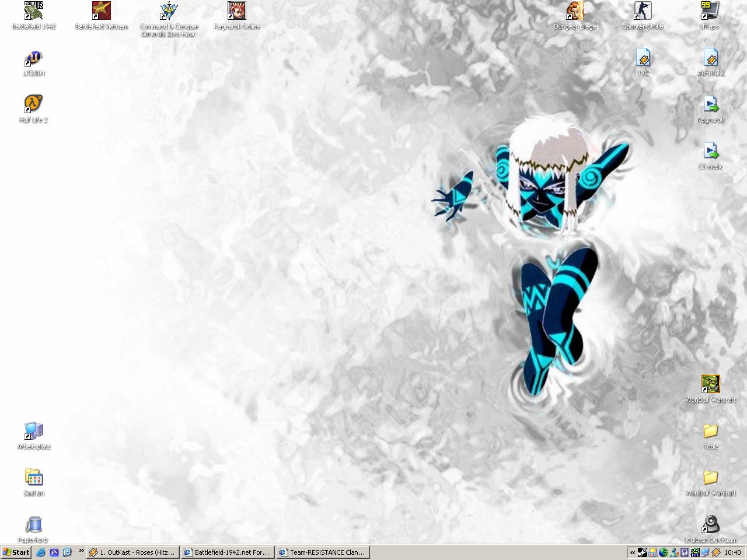747x560 pixels.
Task: Click the Steam tray icon
Action: click(x=642, y=552)
